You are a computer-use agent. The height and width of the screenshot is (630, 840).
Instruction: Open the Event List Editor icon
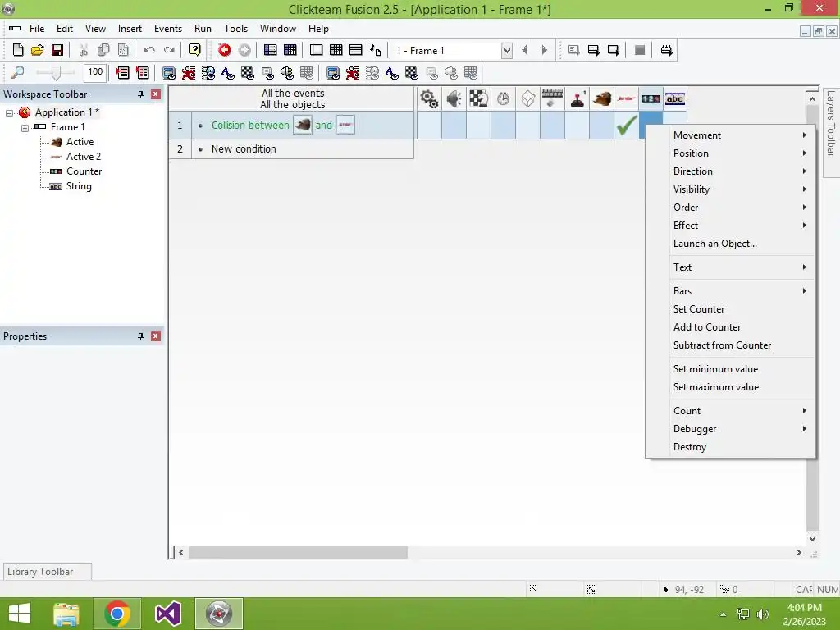pyautogui.click(x=356, y=50)
